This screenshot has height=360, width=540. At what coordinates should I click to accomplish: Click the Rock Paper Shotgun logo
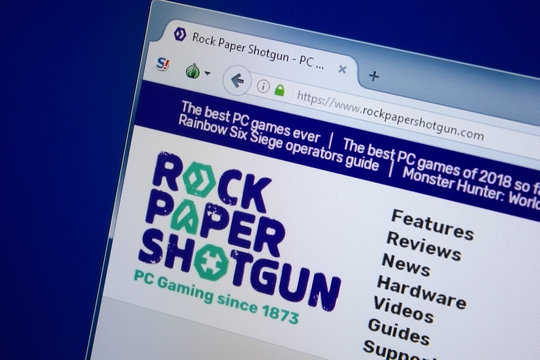[x=240, y=232]
